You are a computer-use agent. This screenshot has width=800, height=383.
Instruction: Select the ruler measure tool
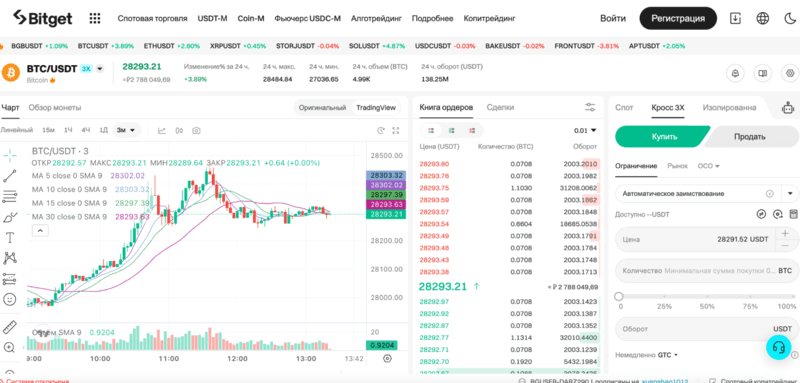pyautogui.click(x=10, y=327)
